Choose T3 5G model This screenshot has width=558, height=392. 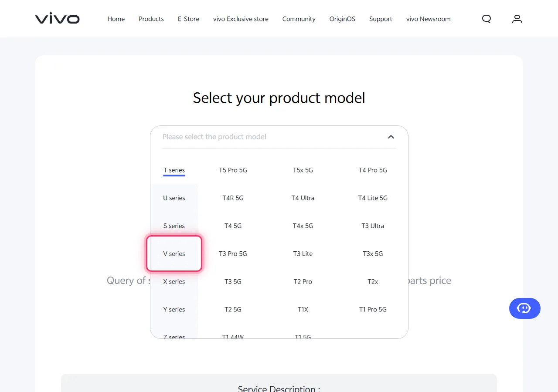[233, 281]
